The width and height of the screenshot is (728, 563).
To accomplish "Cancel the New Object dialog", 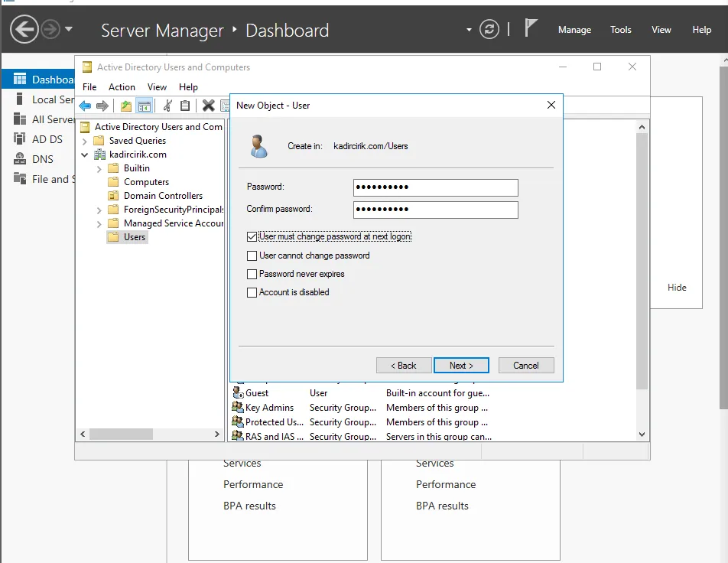I will pos(526,365).
